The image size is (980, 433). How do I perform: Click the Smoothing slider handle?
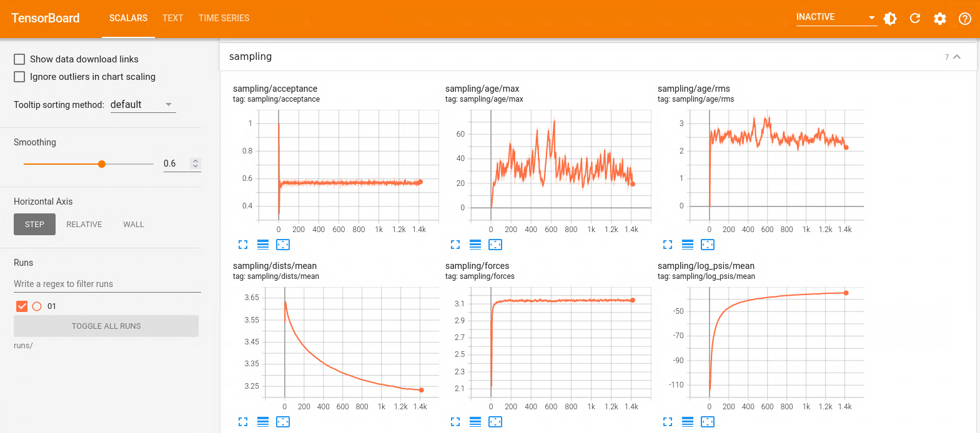pyautogui.click(x=102, y=164)
